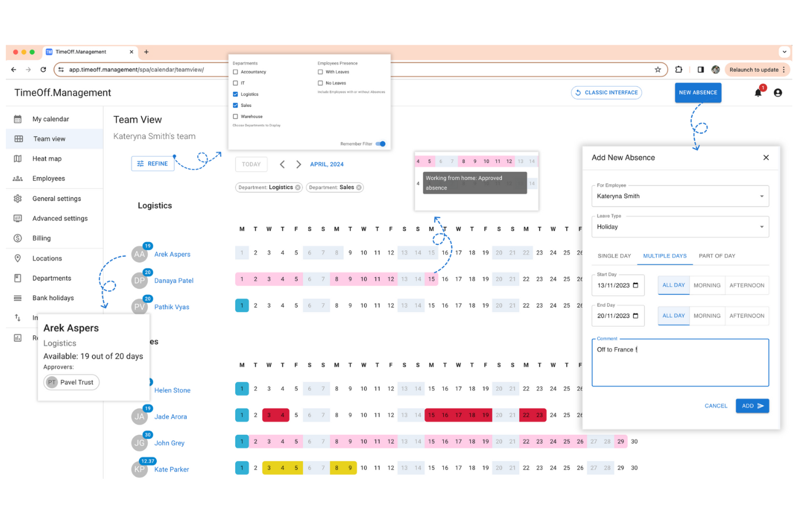Open the Bank holidays section
This screenshot has width=798, height=532.
point(53,298)
